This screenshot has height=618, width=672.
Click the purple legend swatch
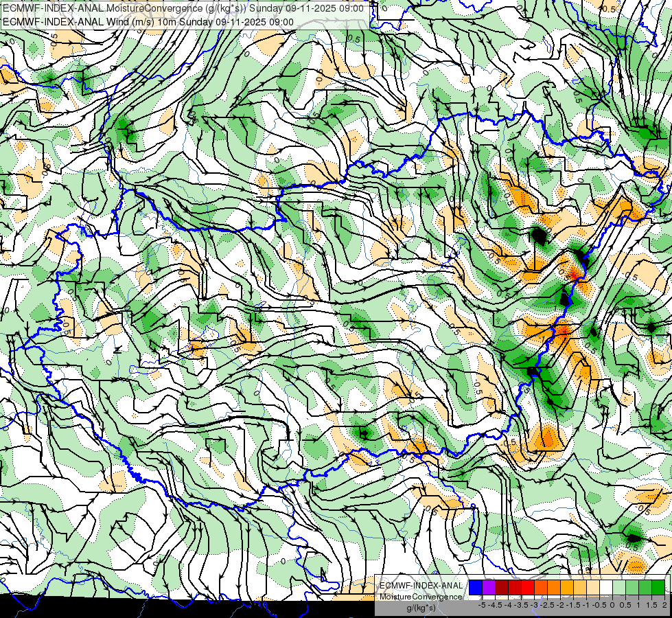[489, 587]
